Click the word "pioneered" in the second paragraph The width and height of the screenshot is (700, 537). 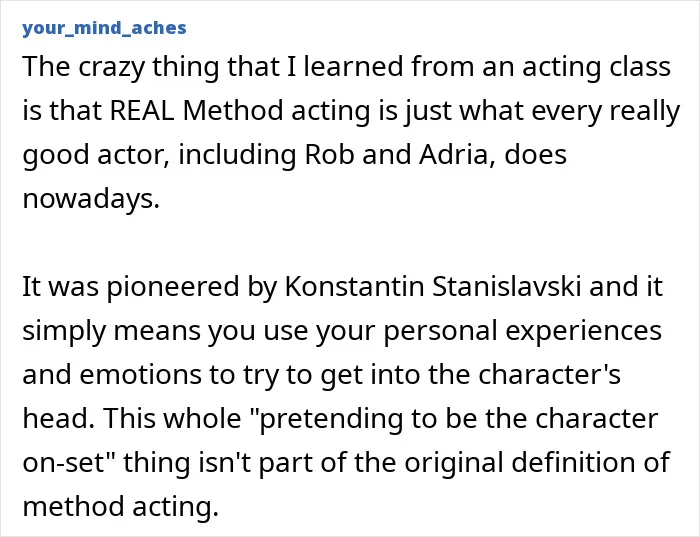[173, 286]
